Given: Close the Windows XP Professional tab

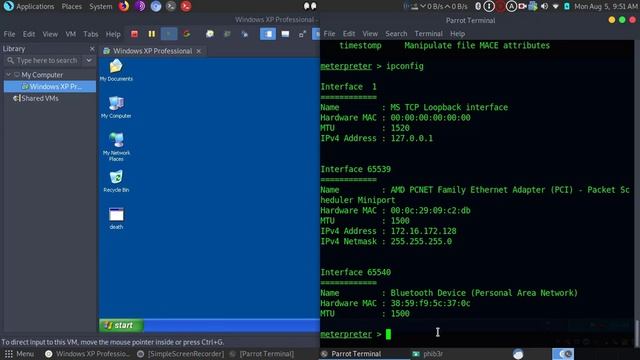Looking at the screenshot, I should 199,51.
